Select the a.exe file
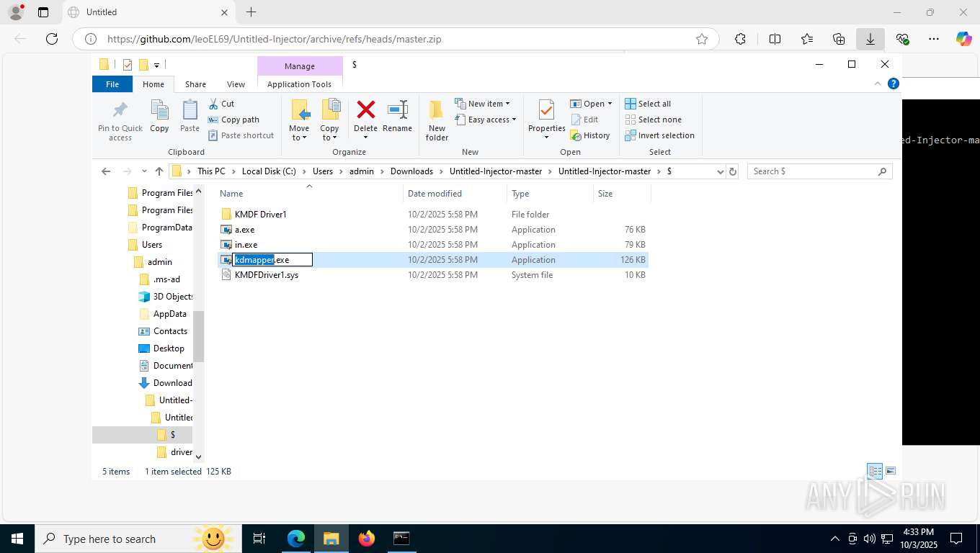Screen dimensions: 980x553 (244, 230)
